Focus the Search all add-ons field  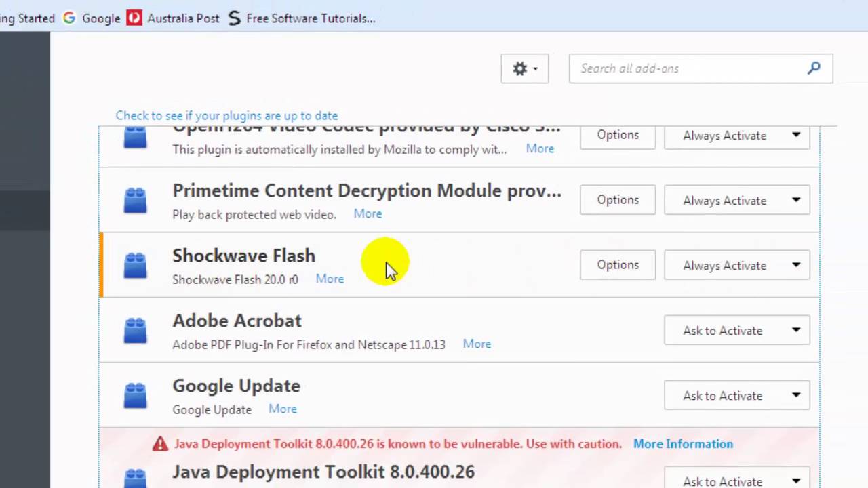[x=688, y=68]
